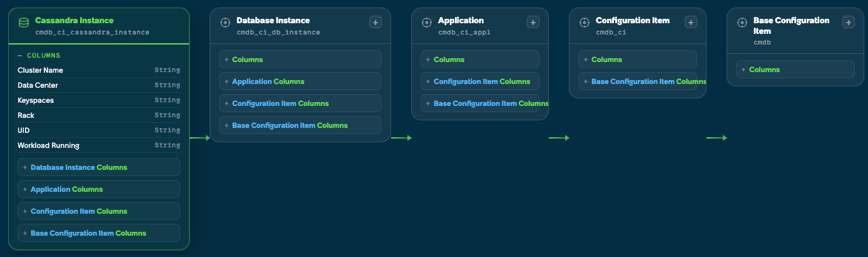
Task: Click the Cassandra Instance database icon
Action: coord(24,23)
